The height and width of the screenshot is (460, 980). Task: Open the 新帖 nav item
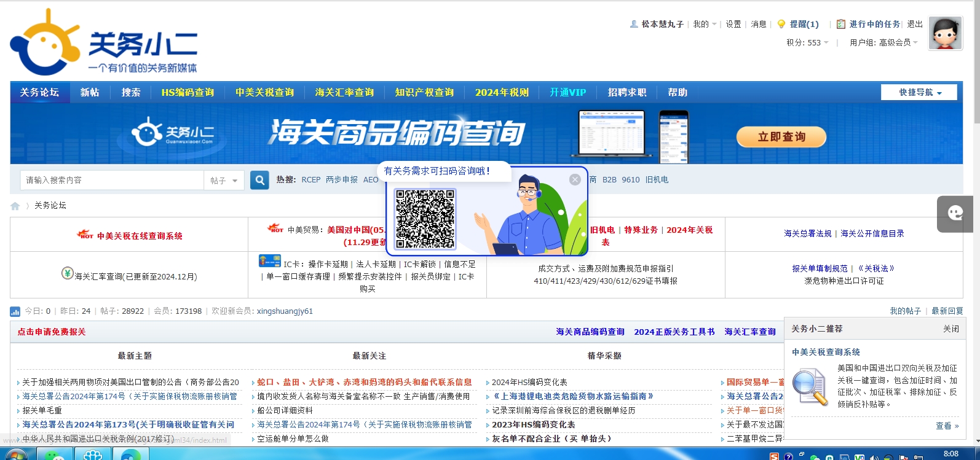pos(90,92)
